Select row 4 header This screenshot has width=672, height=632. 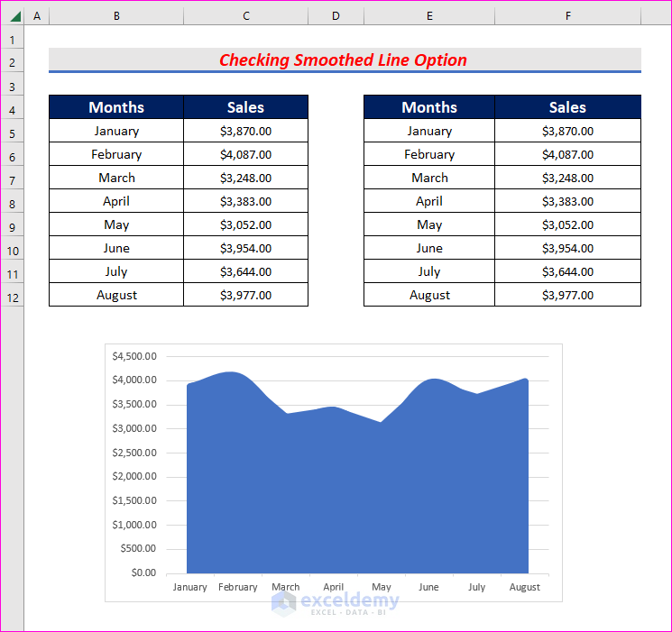point(13,107)
